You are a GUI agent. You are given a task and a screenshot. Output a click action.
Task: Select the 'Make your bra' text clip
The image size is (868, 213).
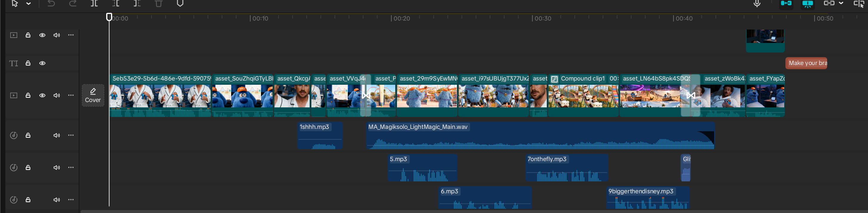[806, 63]
